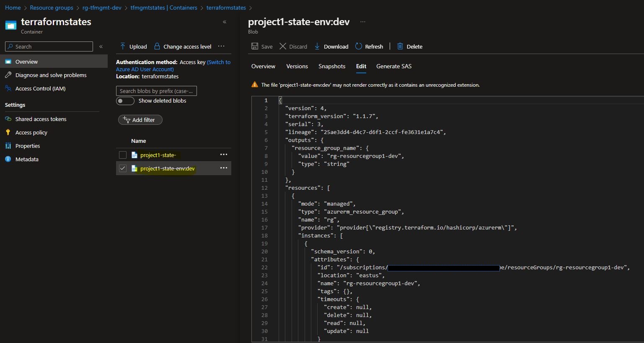The height and width of the screenshot is (343, 644).
Task: Discard the blob edits
Action: click(293, 46)
